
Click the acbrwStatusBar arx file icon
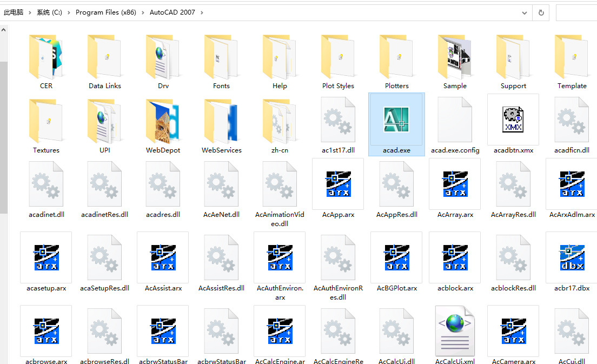point(163,331)
